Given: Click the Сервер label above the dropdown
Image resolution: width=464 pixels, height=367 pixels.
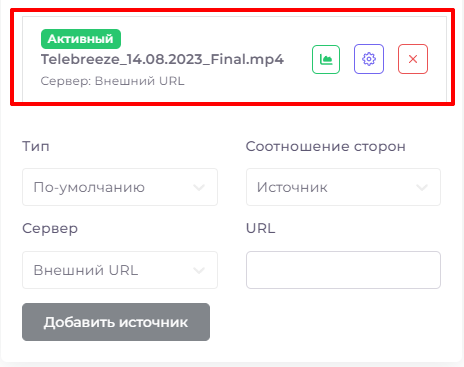Looking at the screenshot, I should point(50,229).
